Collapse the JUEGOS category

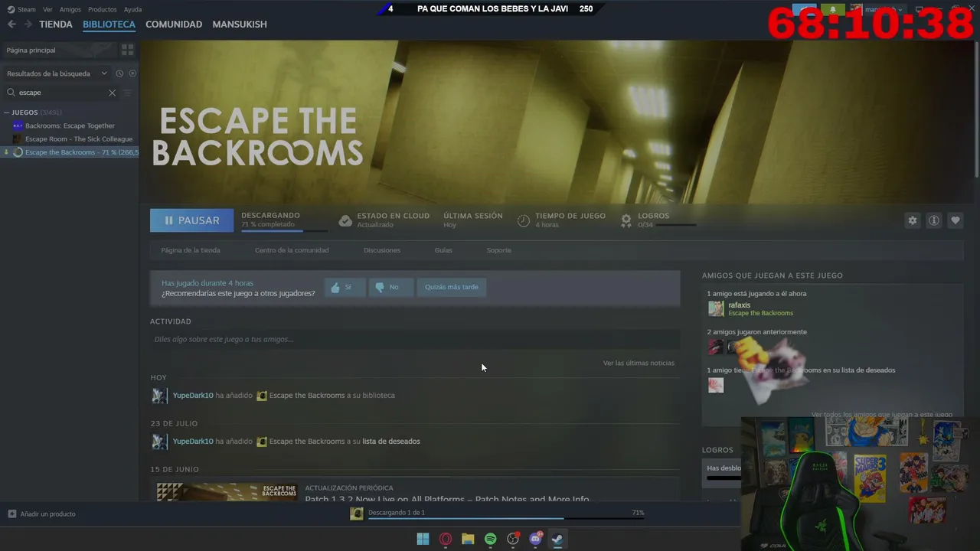click(8, 112)
